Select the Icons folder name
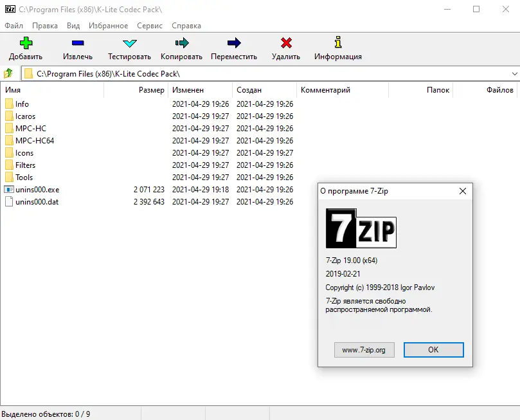This screenshot has width=520, height=420. point(24,153)
